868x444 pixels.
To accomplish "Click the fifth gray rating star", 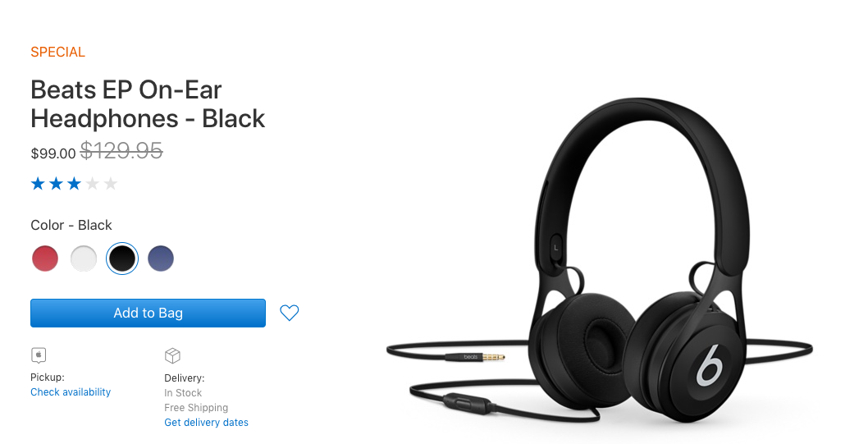I will (x=111, y=183).
